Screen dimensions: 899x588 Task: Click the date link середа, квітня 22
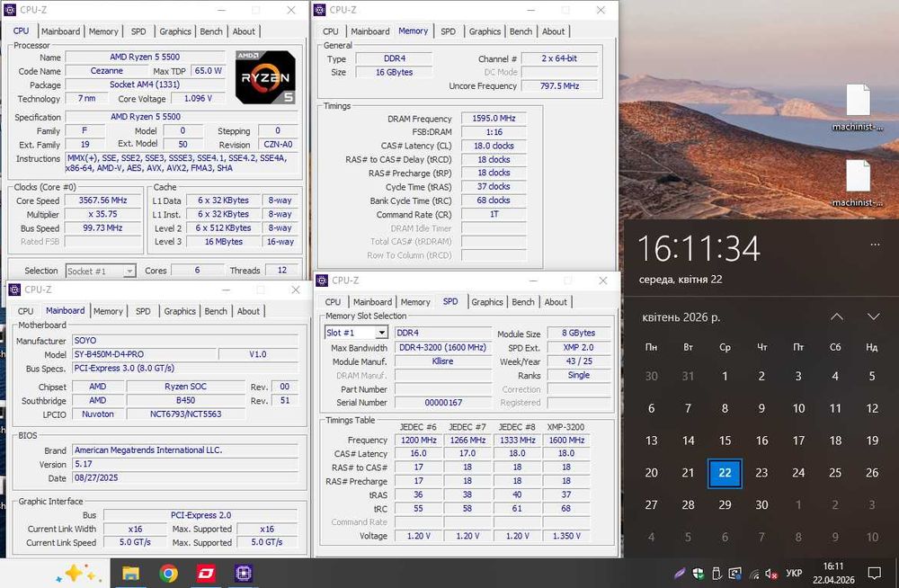(x=681, y=280)
